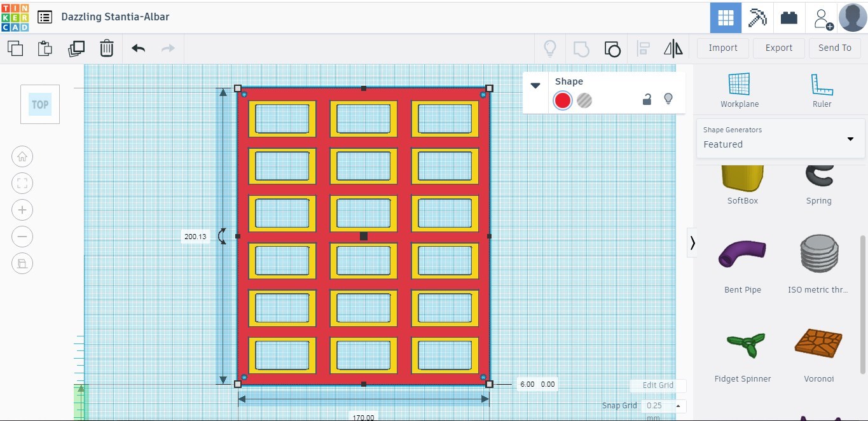
Task: Click the Mirror tool icon
Action: 673,48
